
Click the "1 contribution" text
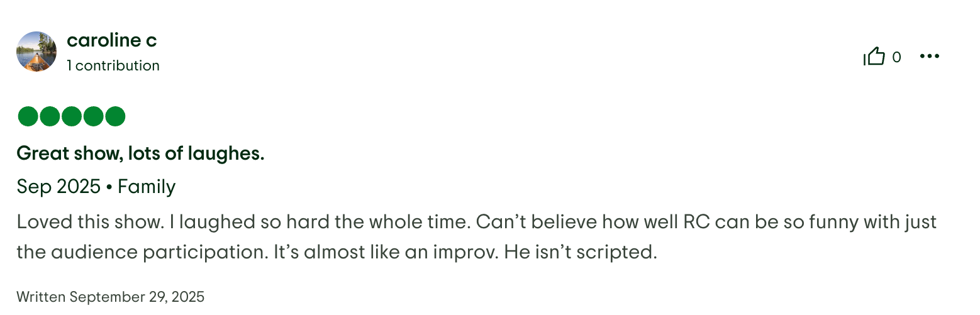coord(113,65)
